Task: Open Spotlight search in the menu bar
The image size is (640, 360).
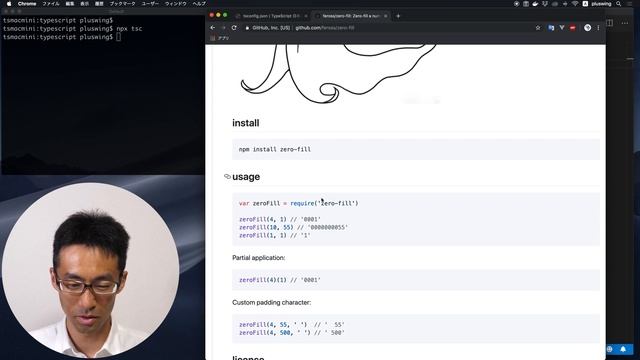Action: point(619,4)
